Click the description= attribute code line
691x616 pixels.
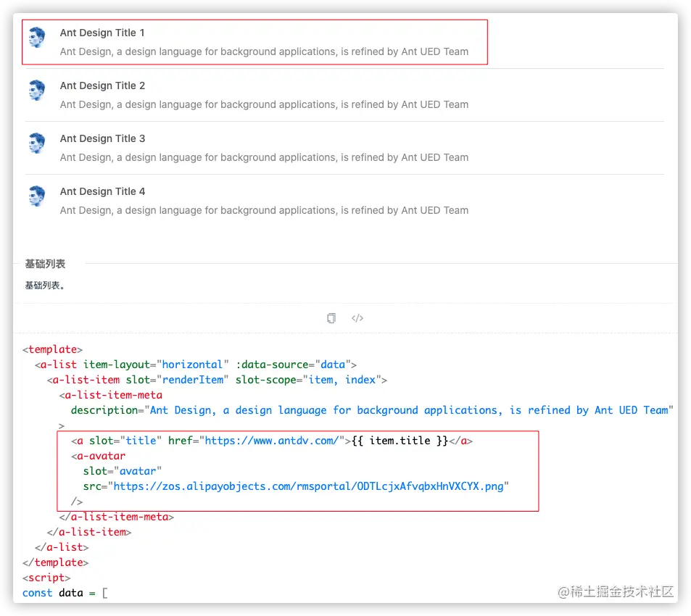click(x=372, y=410)
